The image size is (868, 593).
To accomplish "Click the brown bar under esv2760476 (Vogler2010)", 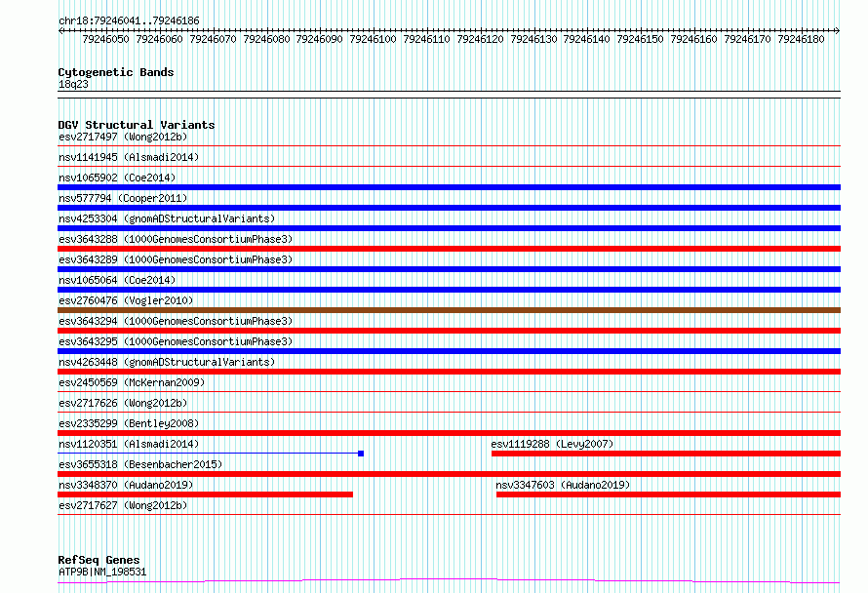I will 449,310.
